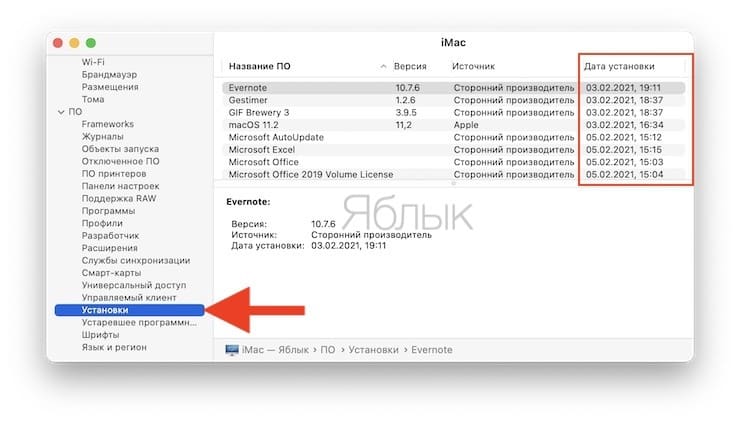The width and height of the screenshot is (740, 423).
Task: Click date 05.02.2021, 15:03 cell
Action: pos(624,162)
